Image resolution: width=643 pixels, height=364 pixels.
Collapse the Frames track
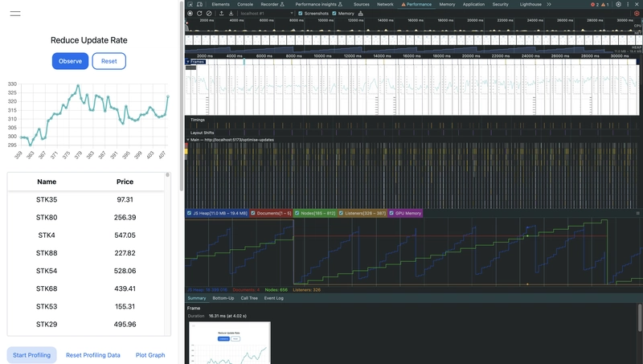pyautogui.click(x=188, y=62)
